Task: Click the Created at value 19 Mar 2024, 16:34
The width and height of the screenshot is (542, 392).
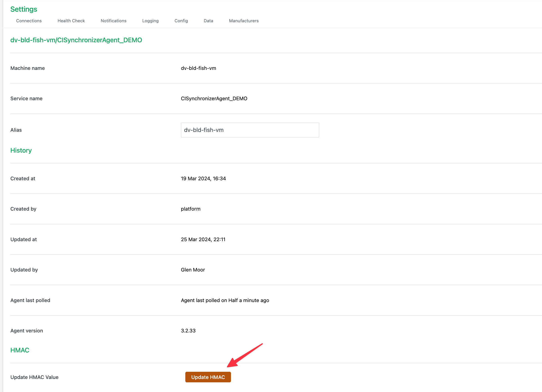Action: 203,178
